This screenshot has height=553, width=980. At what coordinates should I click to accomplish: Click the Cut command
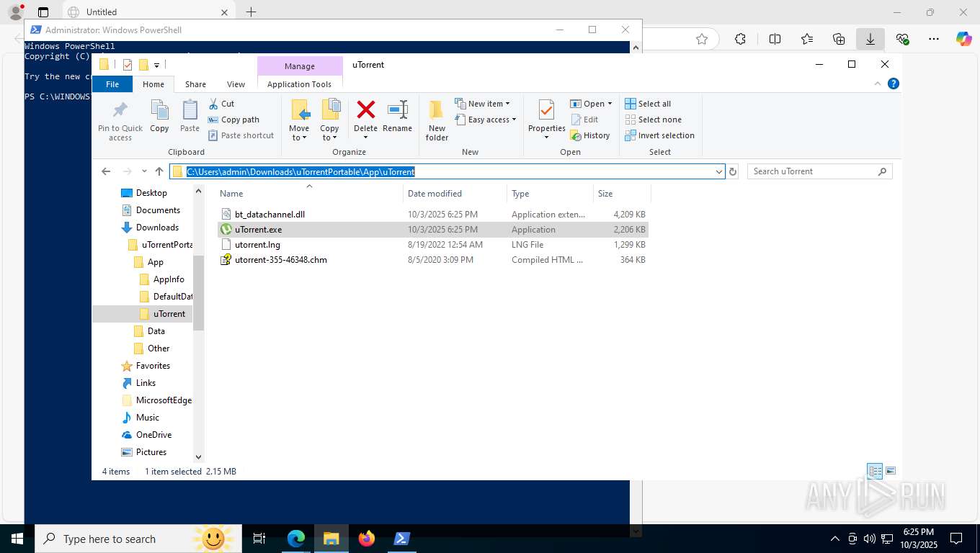tap(221, 104)
